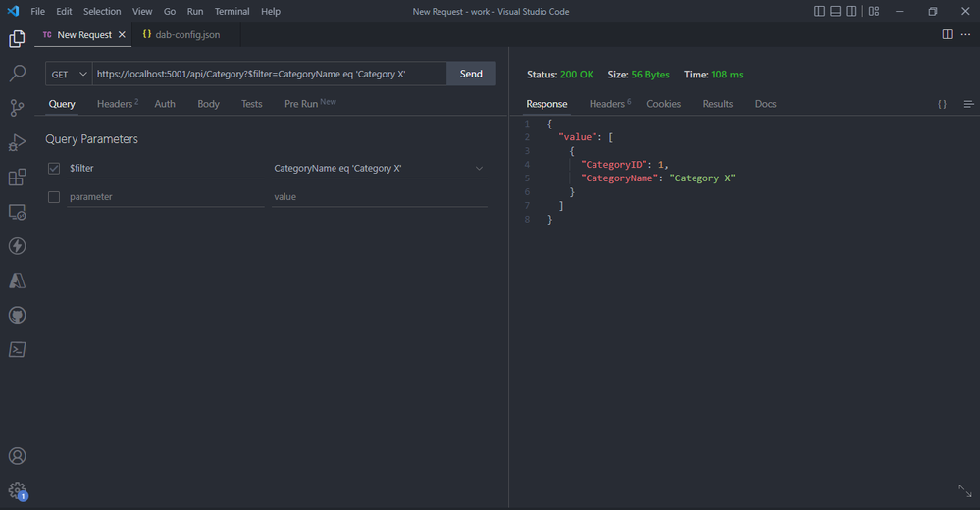Open the Selection menu
This screenshot has width=980, height=510.
click(102, 11)
